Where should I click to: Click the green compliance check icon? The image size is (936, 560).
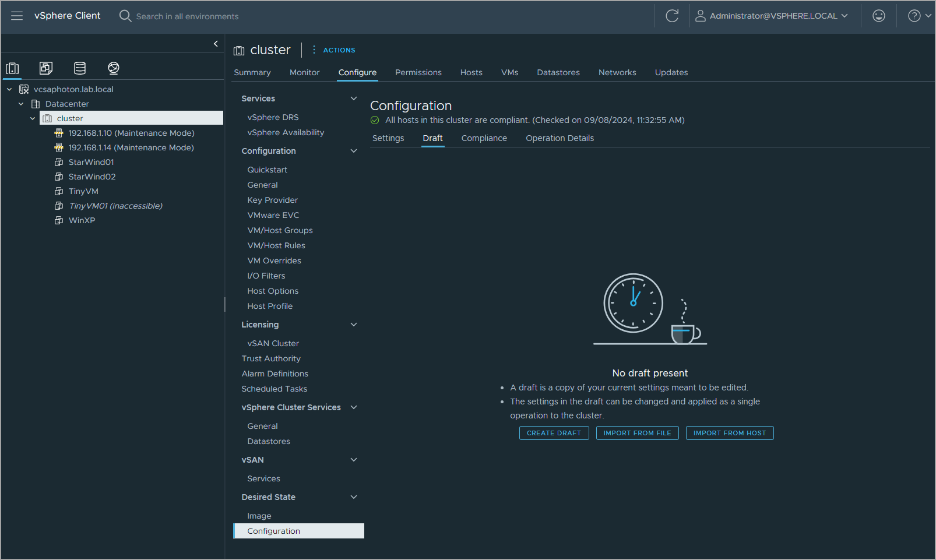(375, 120)
